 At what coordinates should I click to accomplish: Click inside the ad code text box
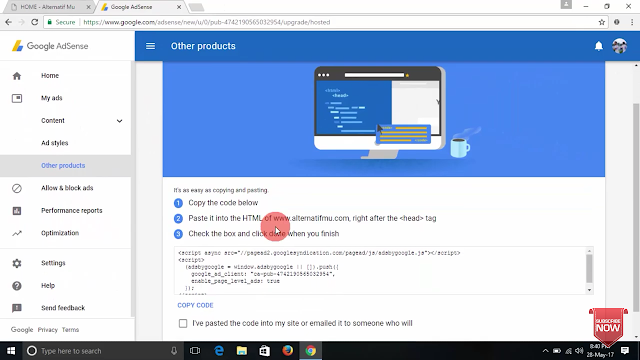380,270
